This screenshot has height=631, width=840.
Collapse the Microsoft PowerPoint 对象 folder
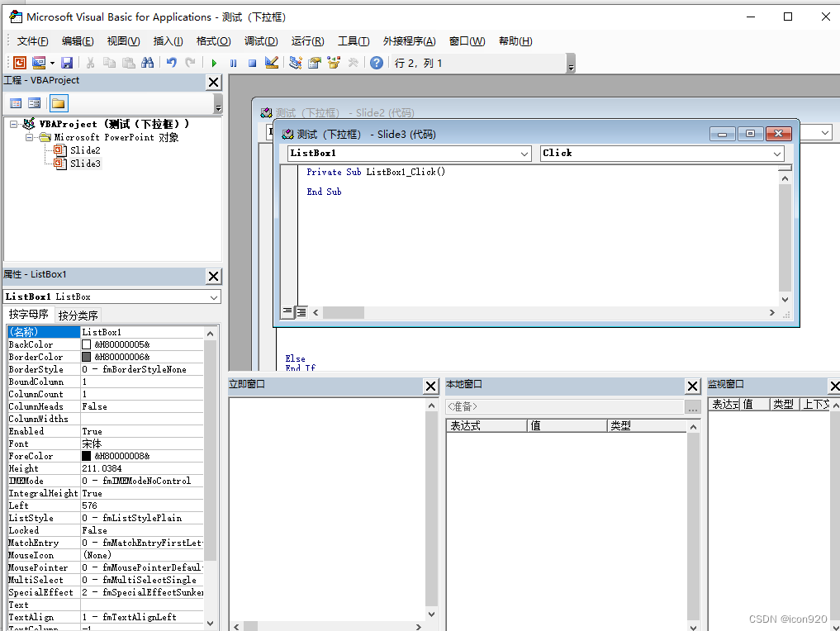tap(30, 137)
